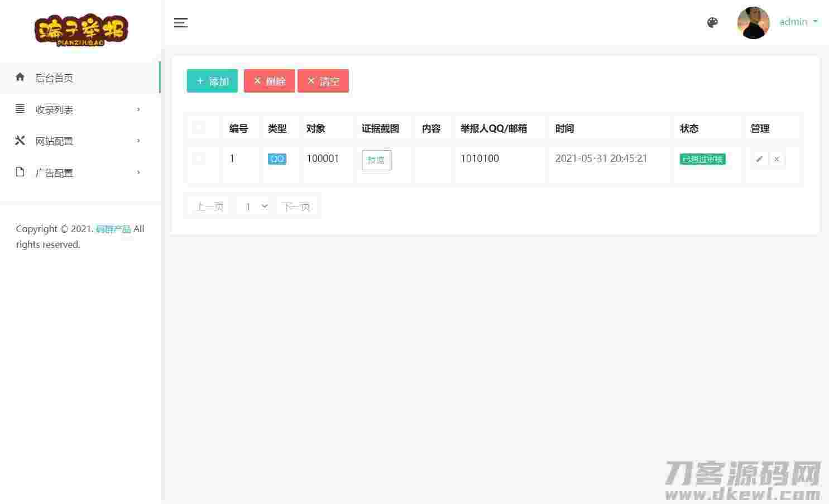Click the file icon beside 广告配置
The width and height of the screenshot is (829, 504).
(x=20, y=172)
